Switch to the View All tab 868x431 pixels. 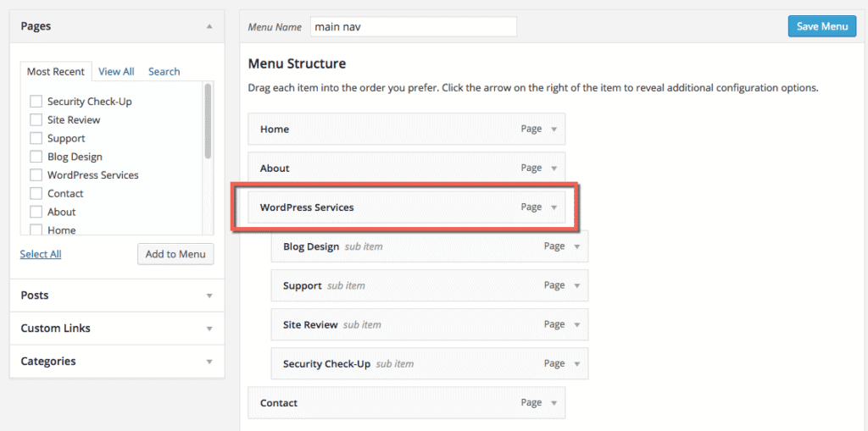pyautogui.click(x=116, y=71)
